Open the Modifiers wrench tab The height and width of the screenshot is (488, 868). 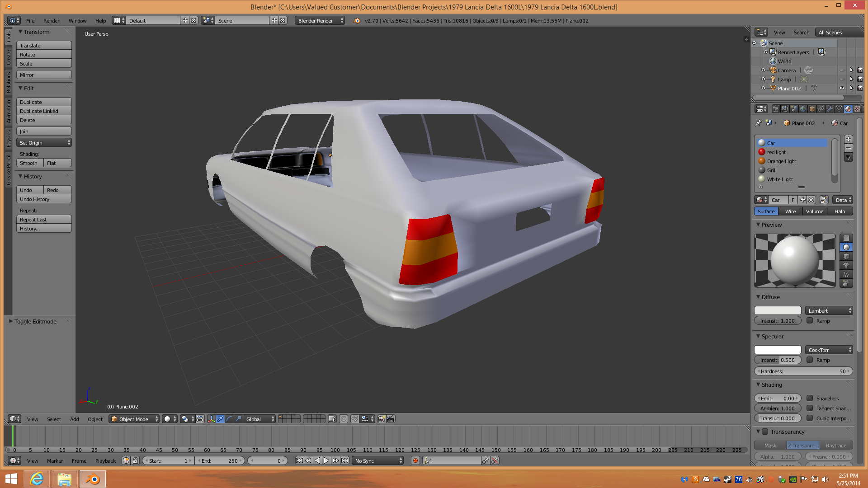point(830,109)
